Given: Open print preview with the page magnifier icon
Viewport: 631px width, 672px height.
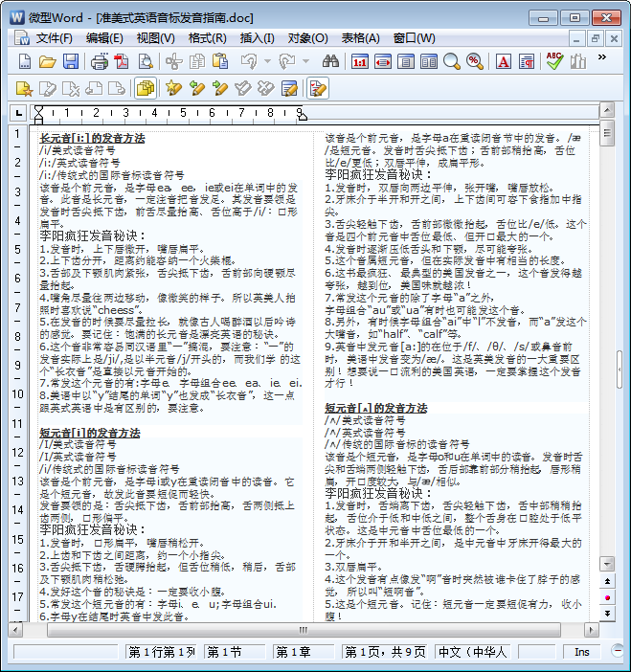Looking at the screenshot, I should point(146,61).
